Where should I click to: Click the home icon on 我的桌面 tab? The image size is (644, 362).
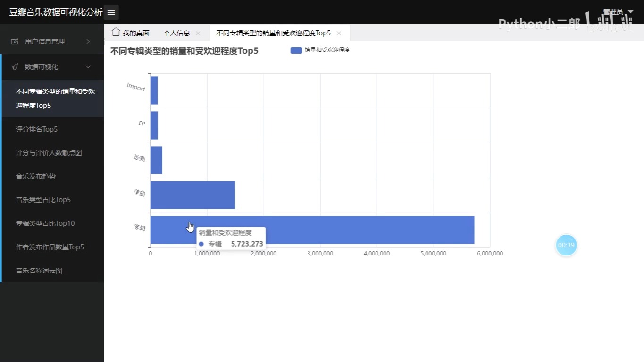point(116,32)
